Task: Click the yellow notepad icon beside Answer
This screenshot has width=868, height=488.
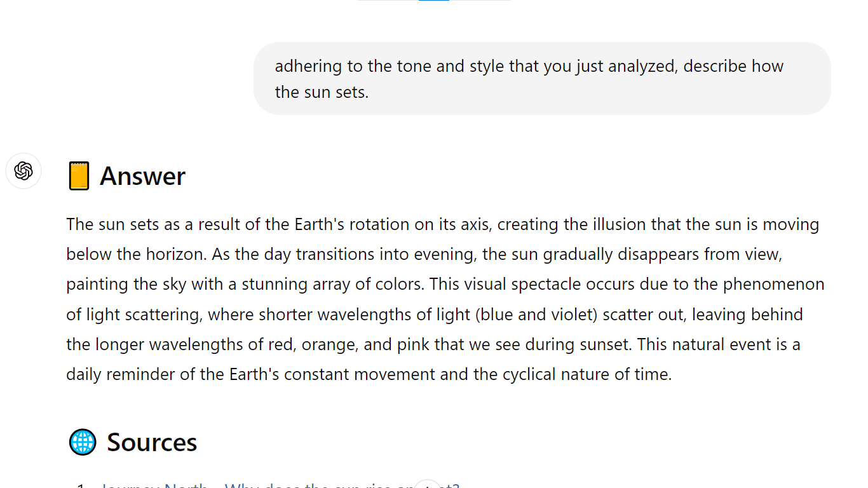Action: [79, 176]
